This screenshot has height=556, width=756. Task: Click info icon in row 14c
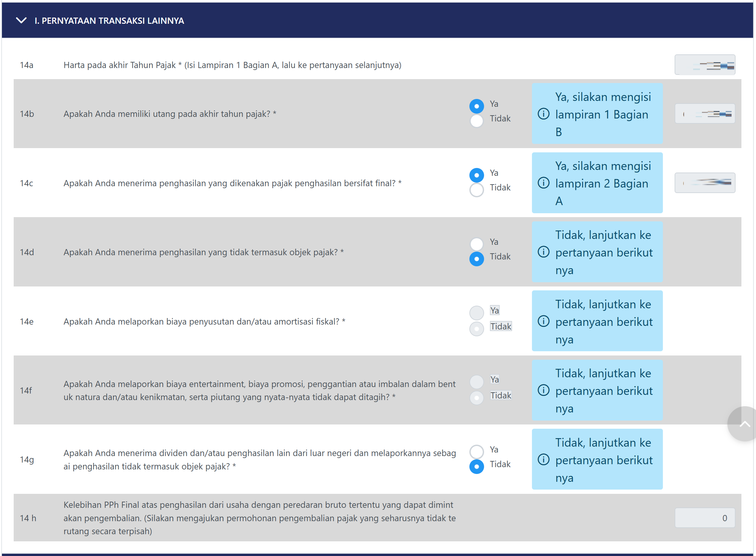click(543, 183)
